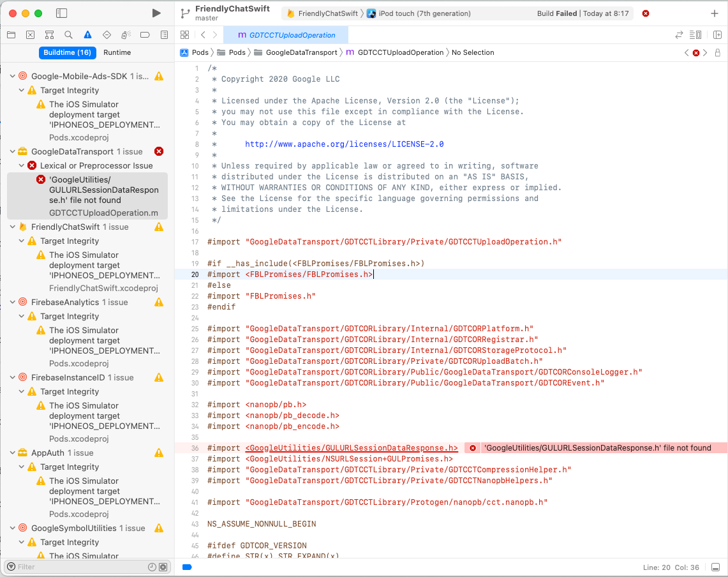
Task: Toggle the recent issues clock filter
Action: pos(152,567)
